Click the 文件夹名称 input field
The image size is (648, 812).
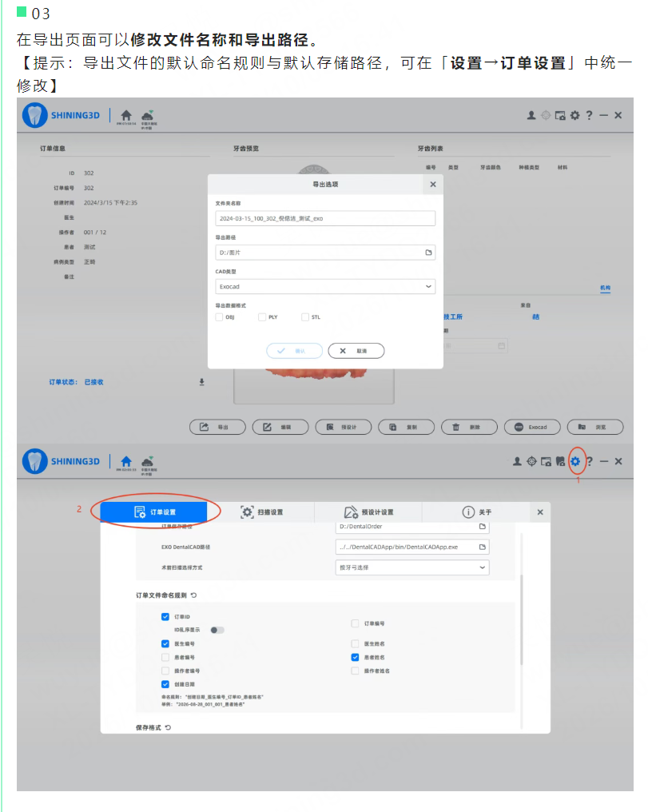[x=325, y=218]
